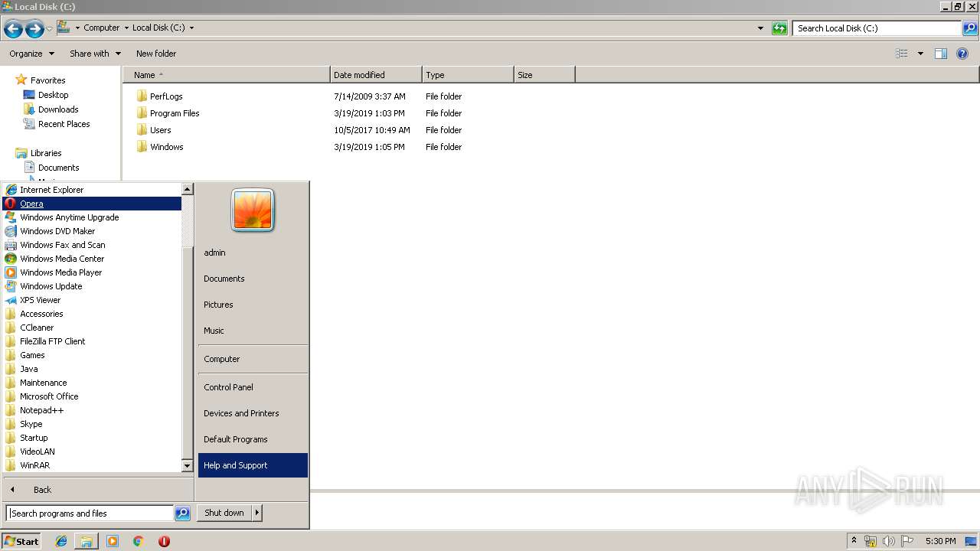Viewport: 980px width, 551px height.
Task: Expand the CCleaner program folder
Action: pyautogui.click(x=92, y=328)
